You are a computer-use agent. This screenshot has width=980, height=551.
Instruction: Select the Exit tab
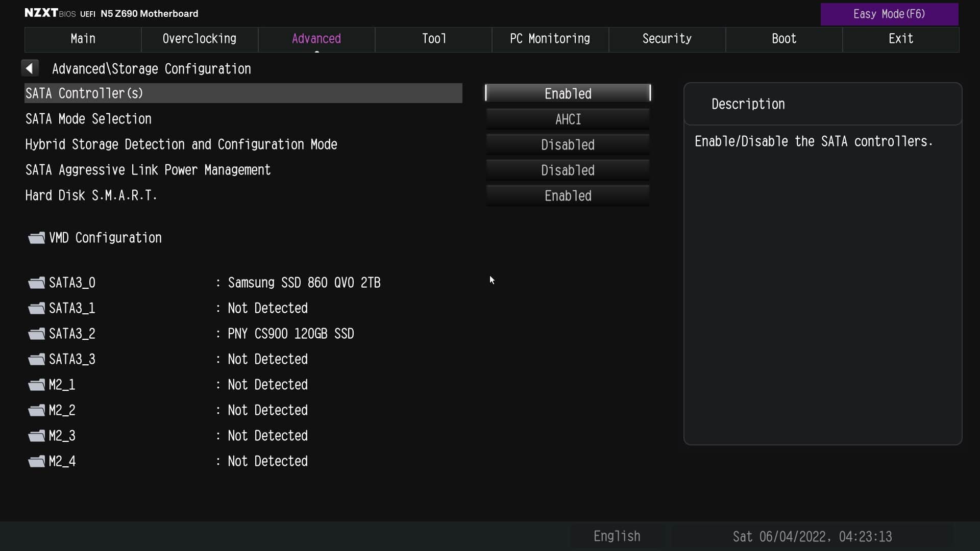(901, 39)
